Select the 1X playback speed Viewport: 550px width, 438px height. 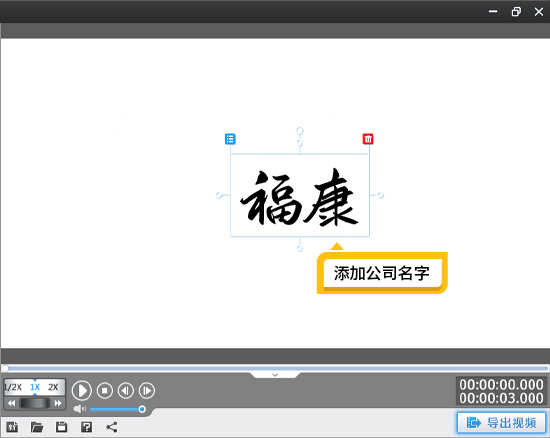click(35, 387)
